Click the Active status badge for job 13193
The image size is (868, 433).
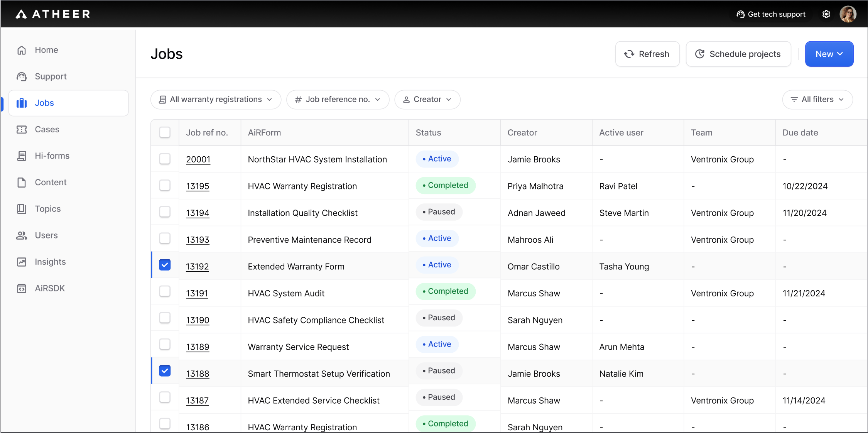[437, 238]
